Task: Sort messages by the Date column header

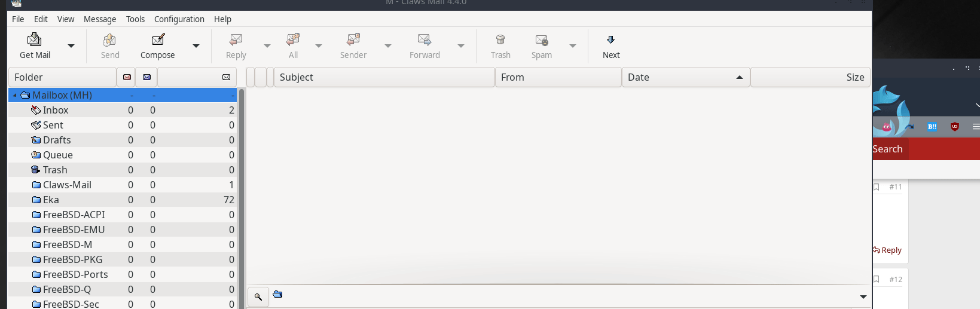Action: click(685, 77)
